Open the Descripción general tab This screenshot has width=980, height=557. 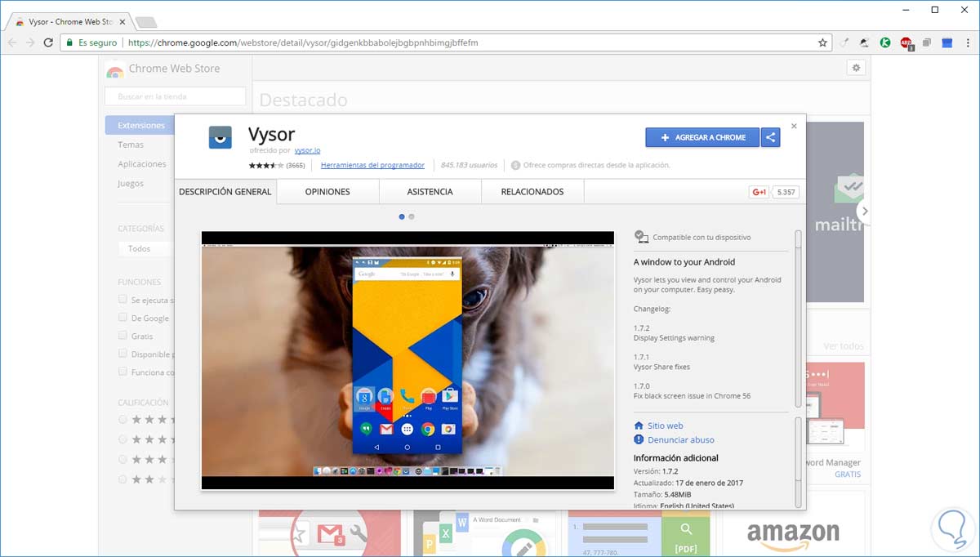point(225,192)
